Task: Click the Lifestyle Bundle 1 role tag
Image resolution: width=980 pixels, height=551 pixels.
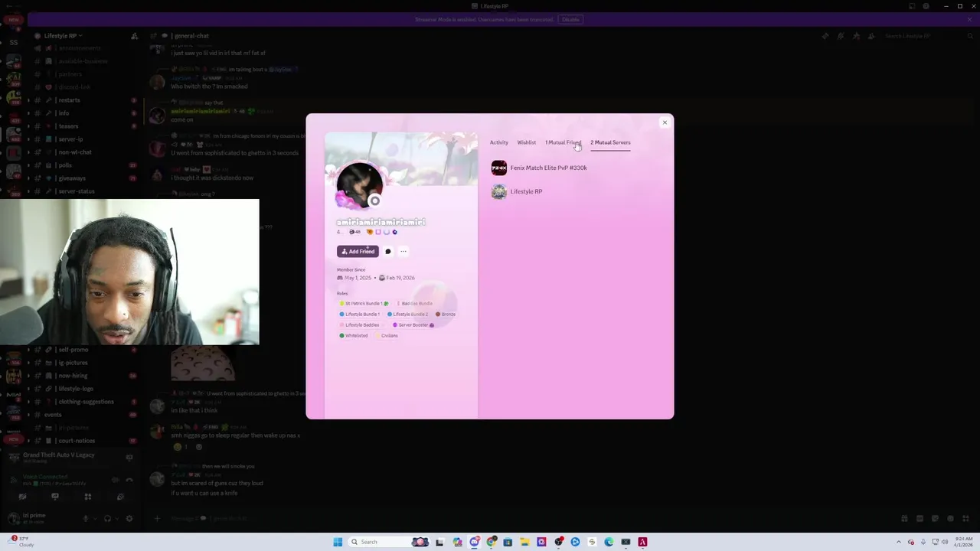Action: tap(360, 314)
